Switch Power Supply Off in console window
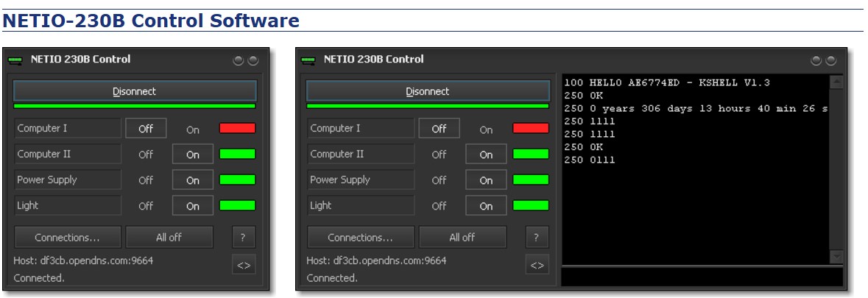 tap(439, 180)
